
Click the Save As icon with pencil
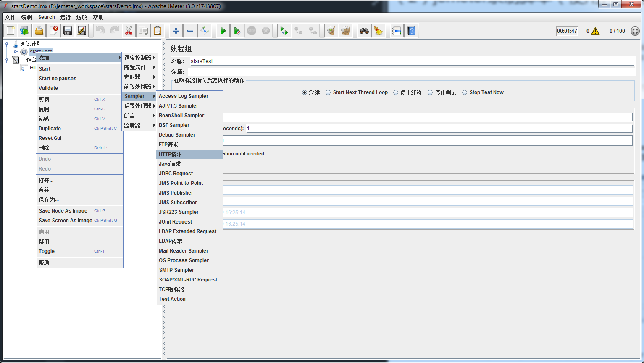click(82, 31)
